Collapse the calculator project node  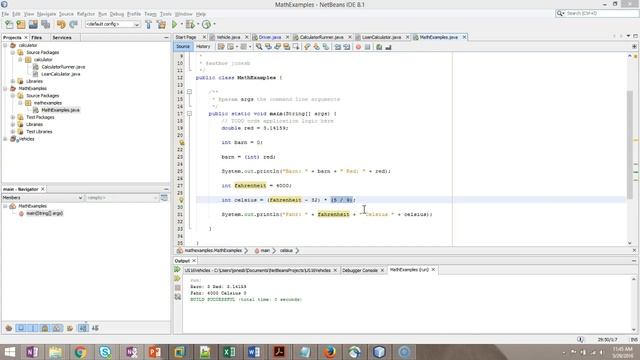point(5,45)
